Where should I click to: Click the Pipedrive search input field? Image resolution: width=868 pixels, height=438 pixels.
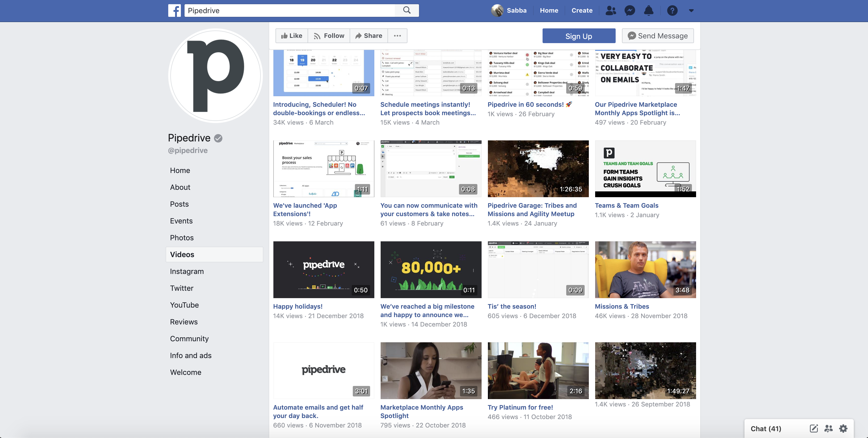coord(290,11)
